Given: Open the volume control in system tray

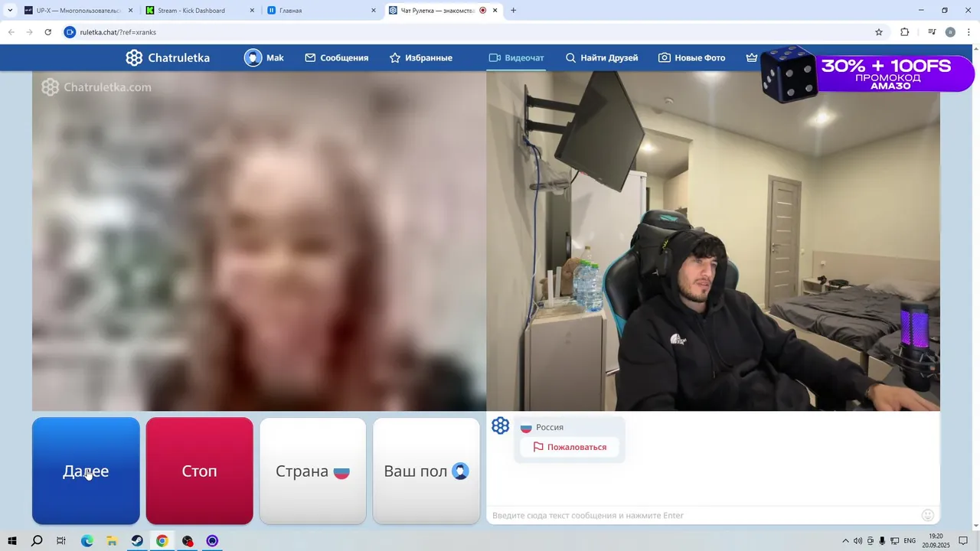Looking at the screenshot, I should pyautogui.click(x=857, y=541).
